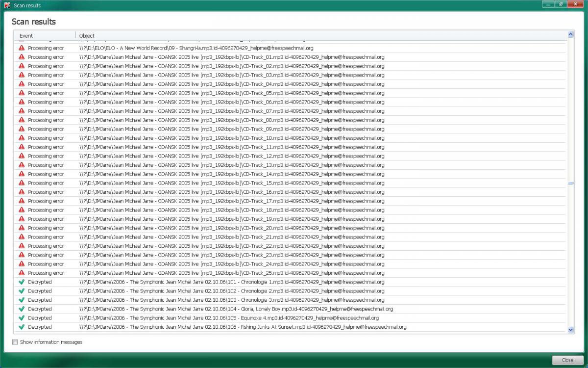Select the 101 - Chronologie 1.mp3 path
Screen dimensions: 588x368
click(232, 282)
